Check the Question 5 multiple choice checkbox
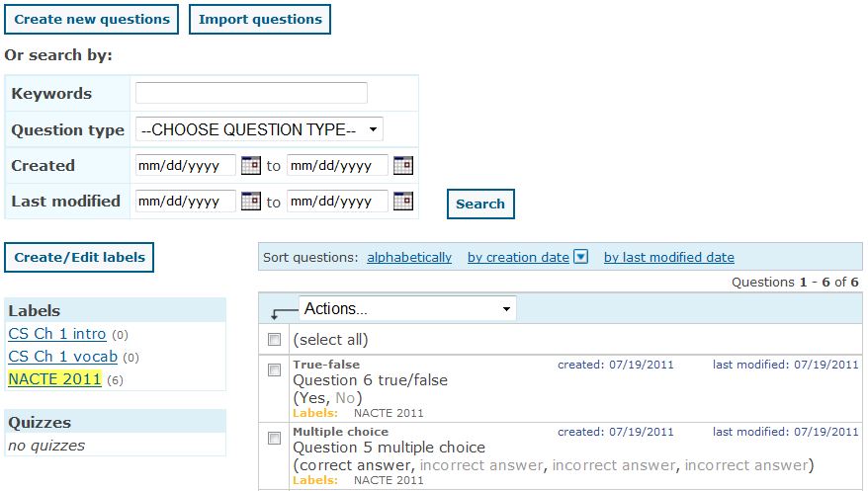 tap(275, 438)
